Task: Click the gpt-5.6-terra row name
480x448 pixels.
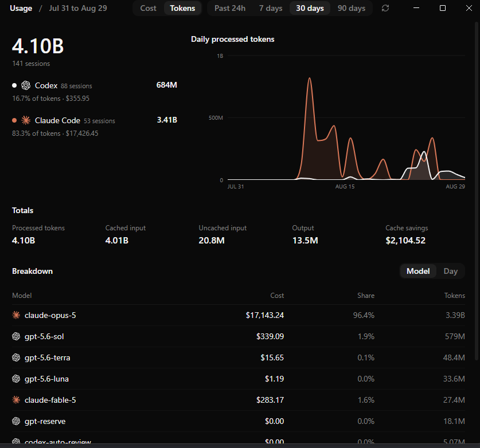Action: 48,357
